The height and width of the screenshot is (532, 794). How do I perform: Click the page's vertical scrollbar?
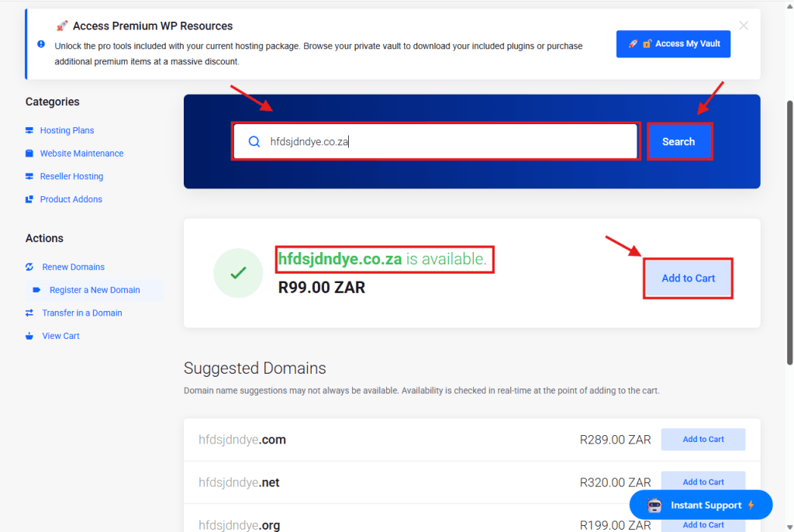789,233
